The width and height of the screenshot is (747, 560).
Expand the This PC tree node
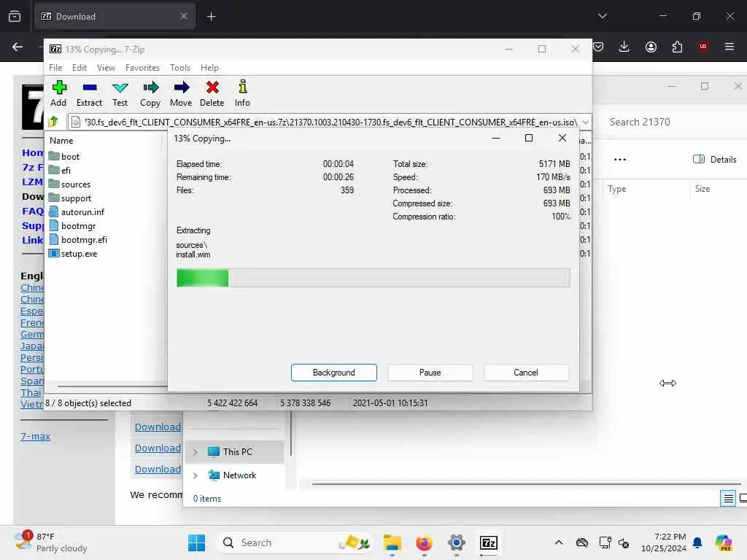tap(195, 452)
